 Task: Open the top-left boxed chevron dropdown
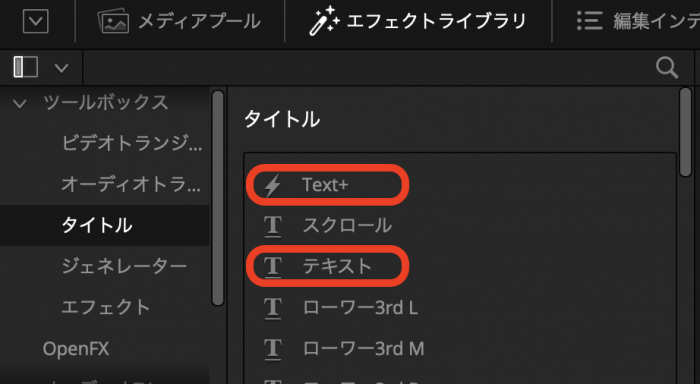tap(35, 21)
